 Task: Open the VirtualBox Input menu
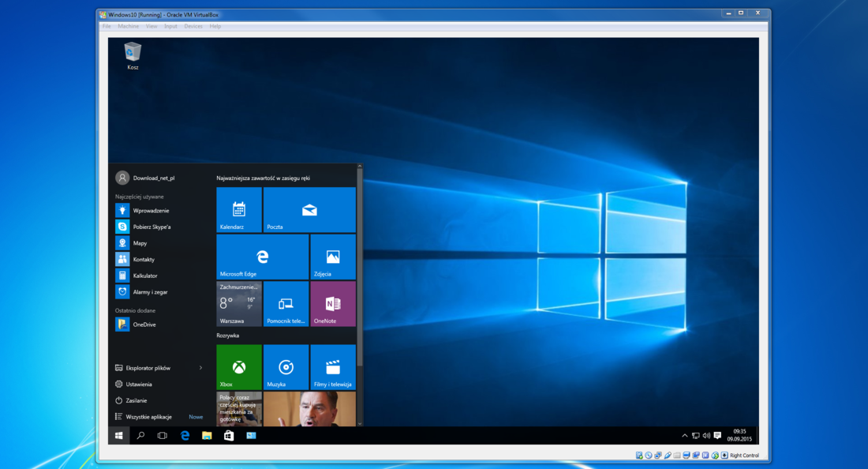pos(170,26)
